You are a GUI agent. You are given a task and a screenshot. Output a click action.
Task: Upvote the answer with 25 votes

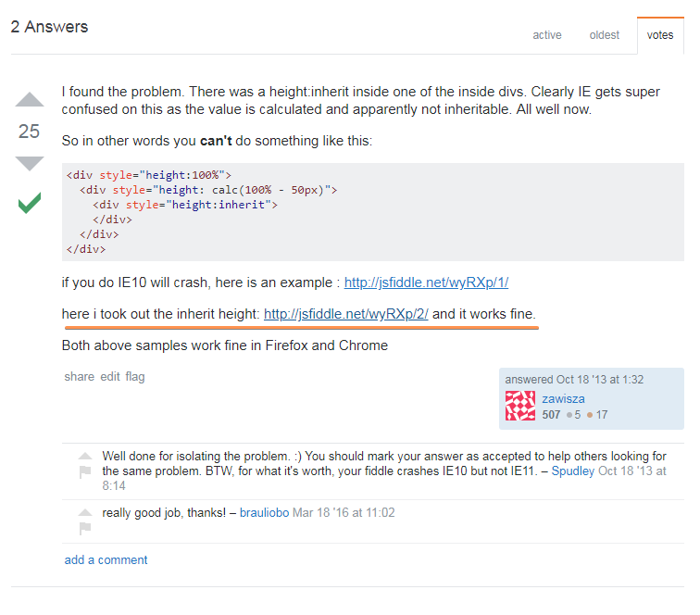pos(30,100)
